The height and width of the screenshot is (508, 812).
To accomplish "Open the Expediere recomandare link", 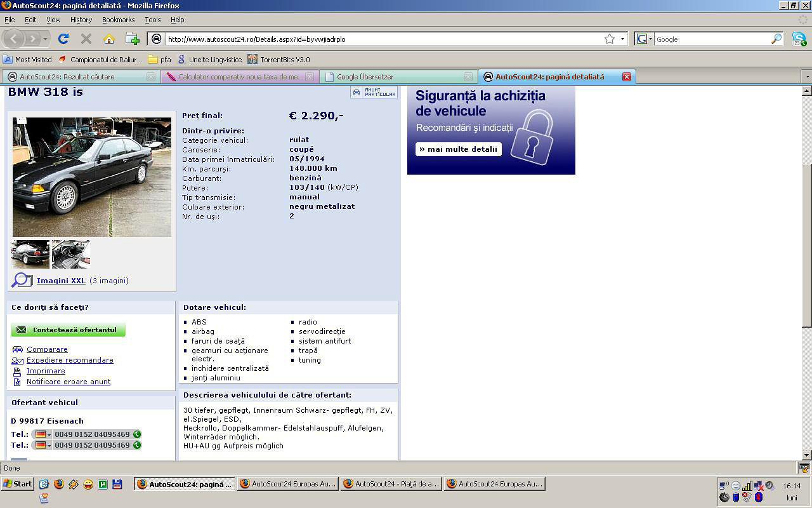I will pyautogui.click(x=70, y=360).
